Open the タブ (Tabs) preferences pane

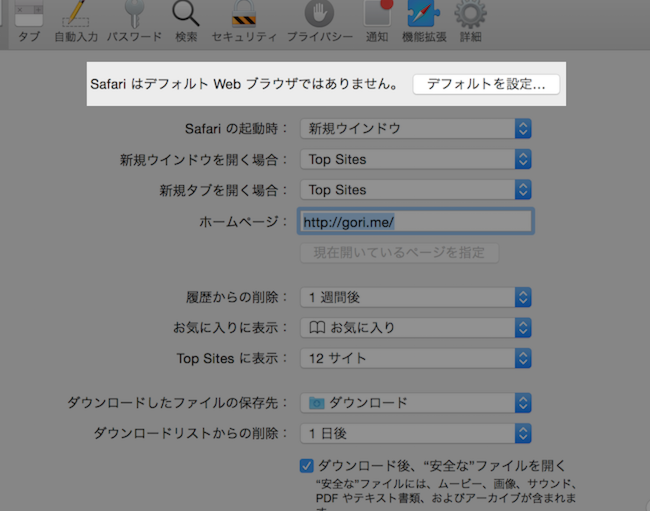29,22
